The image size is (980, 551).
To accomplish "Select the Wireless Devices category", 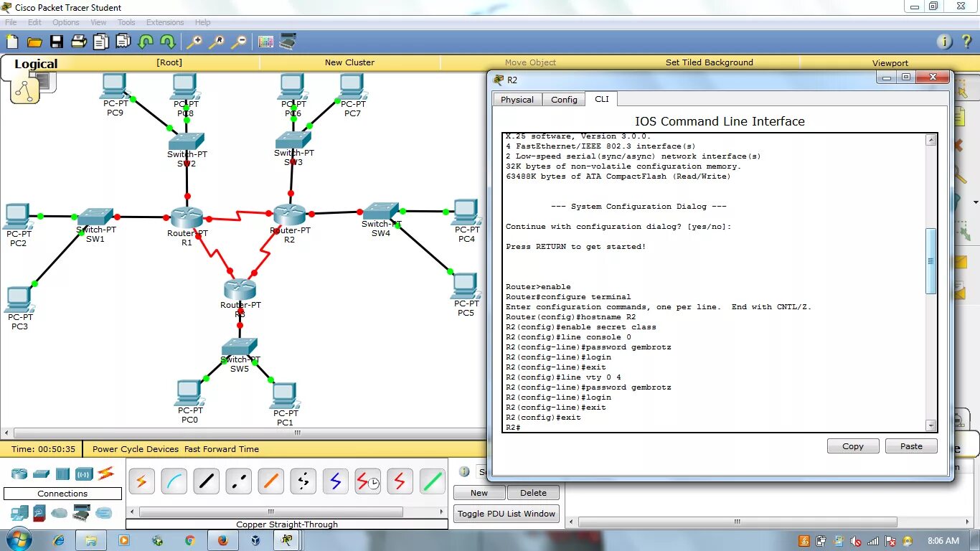I will (x=85, y=474).
